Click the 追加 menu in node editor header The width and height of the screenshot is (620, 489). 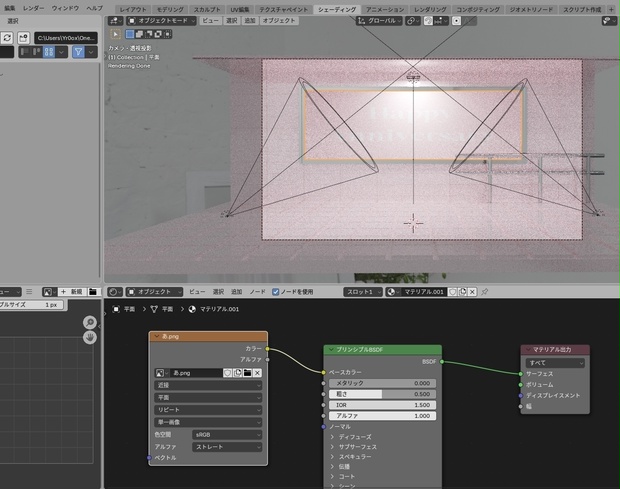click(x=236, y=292)
